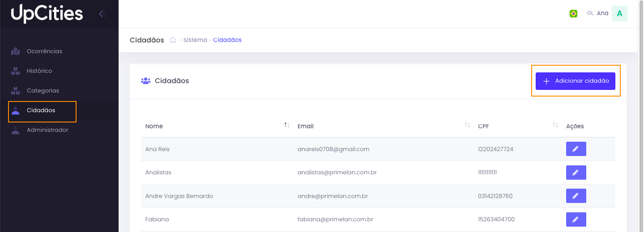Sort table by CPF column arrows
The height and width of the screenshot is (232, 644).
pos(555,125)
